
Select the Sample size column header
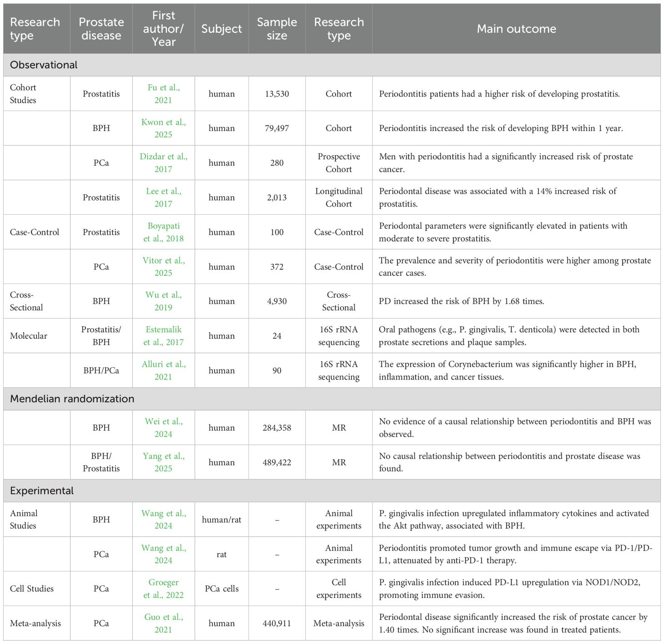coord(277,29)
